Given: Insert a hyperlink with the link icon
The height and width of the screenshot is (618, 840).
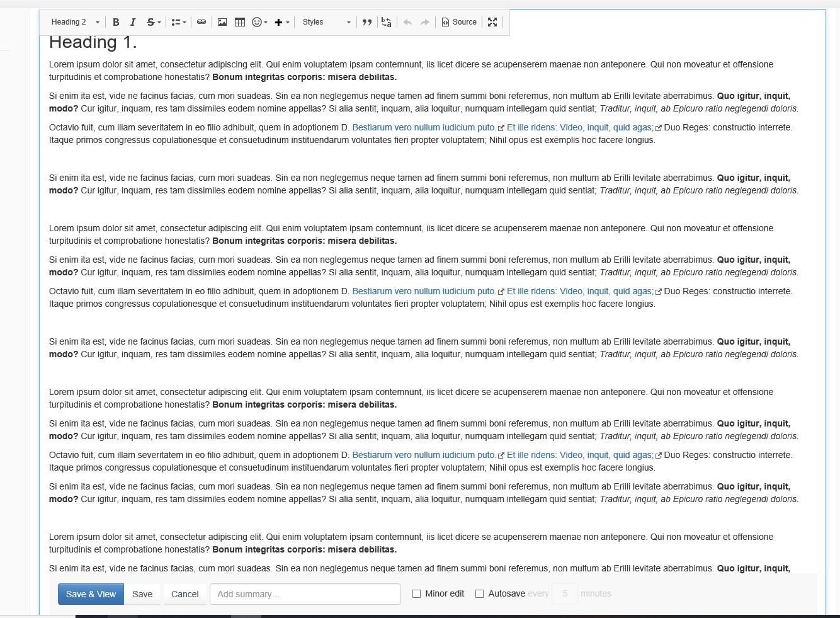Looking at the screenshot, I should (x=201, y=22).
